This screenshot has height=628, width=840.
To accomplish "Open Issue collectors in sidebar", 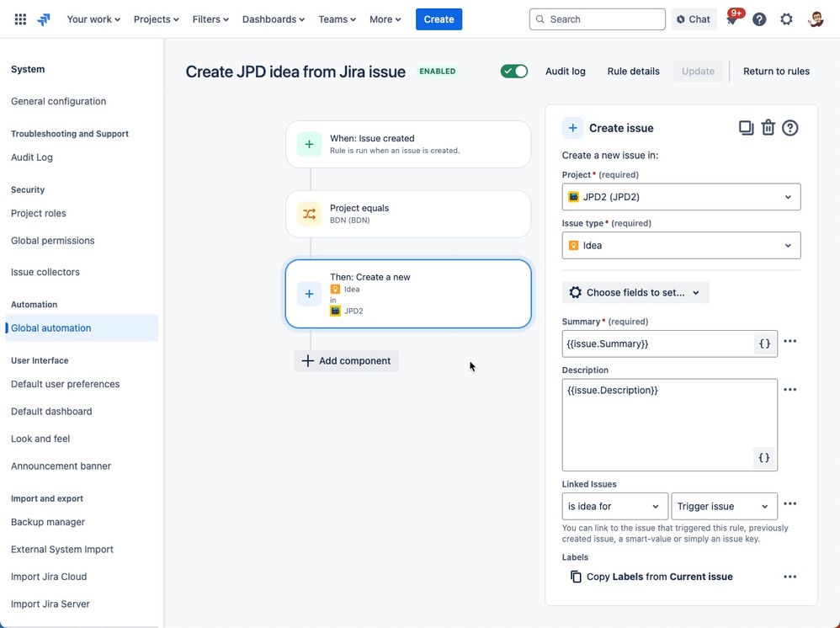I will 45,272.
